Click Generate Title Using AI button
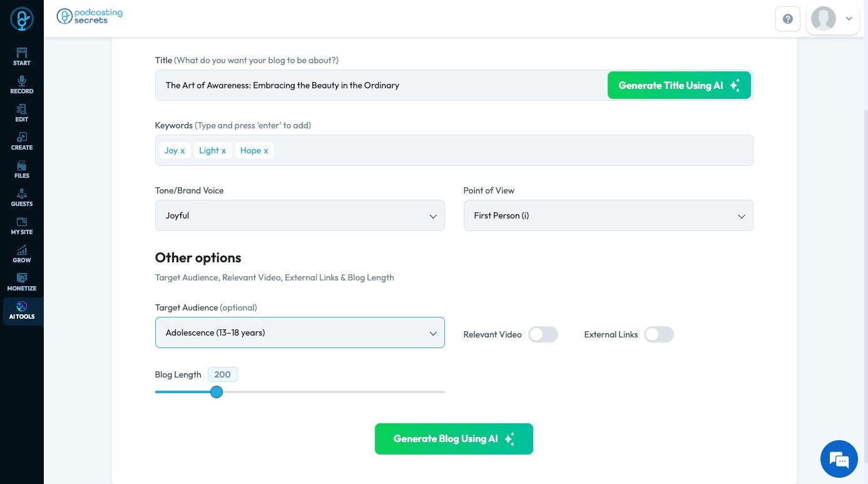 pos(678,85)
